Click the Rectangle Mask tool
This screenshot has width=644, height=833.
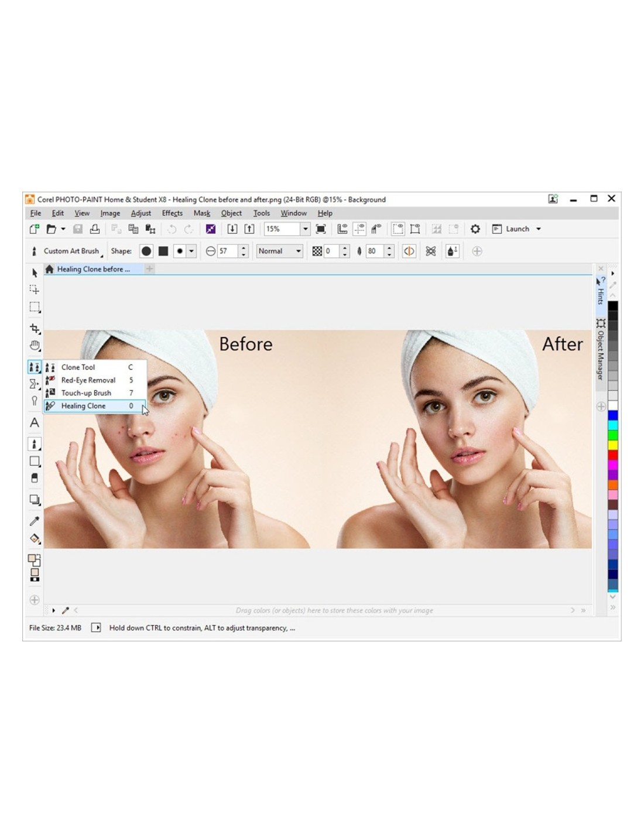35,307
